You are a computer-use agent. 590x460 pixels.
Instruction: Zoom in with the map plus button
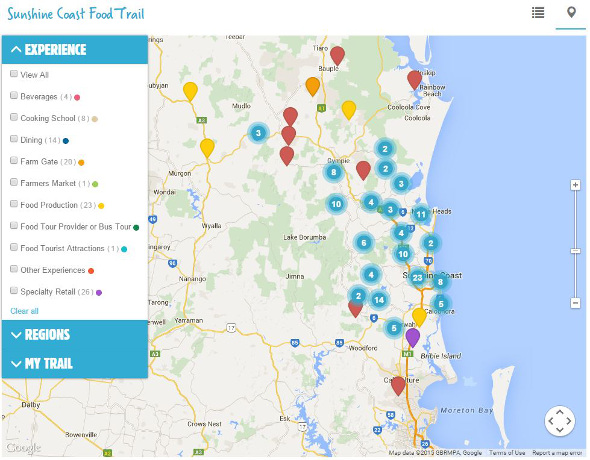[x=575, y=185]
